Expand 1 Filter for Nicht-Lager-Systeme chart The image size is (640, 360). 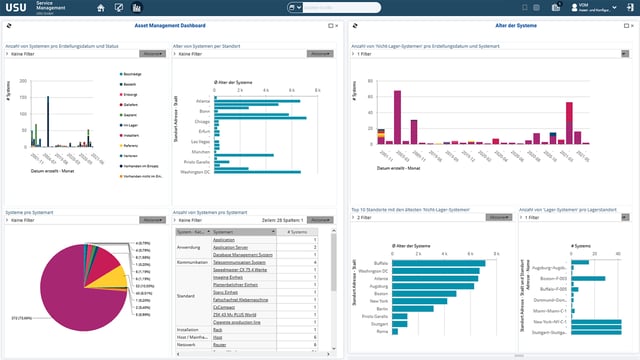click(x=353, y=54)
